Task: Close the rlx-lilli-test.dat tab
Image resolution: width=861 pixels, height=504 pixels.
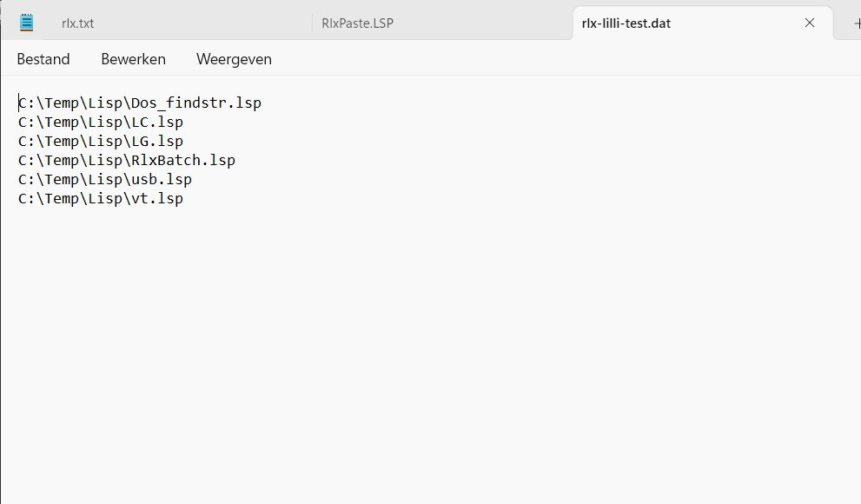Action: (810, 23)
